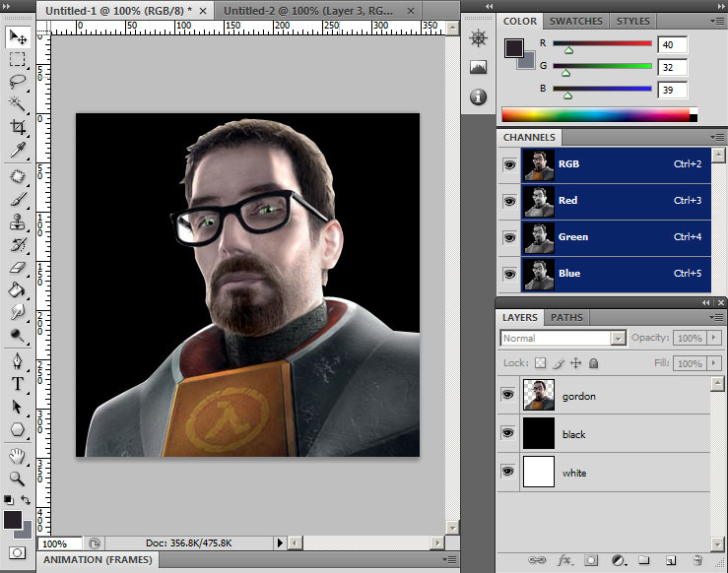Select the Hand tool
Screen dimensions: 728x573
tap(18, 456)
